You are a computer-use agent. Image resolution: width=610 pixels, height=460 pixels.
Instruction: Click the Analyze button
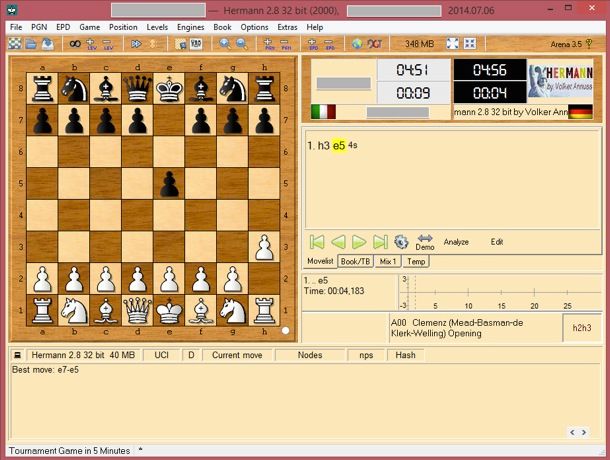click(x=456, y=242)
